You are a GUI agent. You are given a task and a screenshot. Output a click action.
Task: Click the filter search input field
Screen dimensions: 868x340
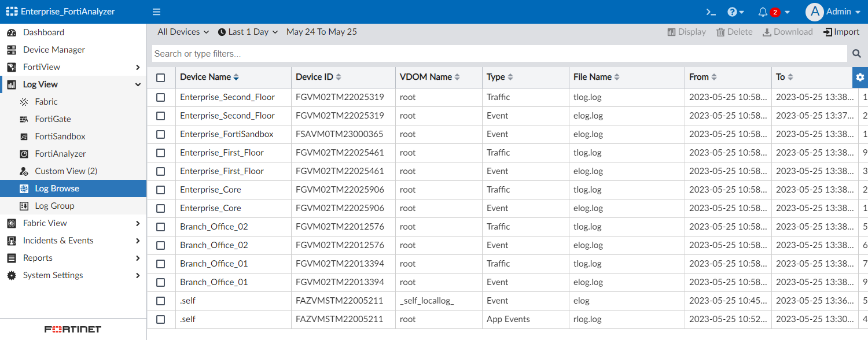405,53
